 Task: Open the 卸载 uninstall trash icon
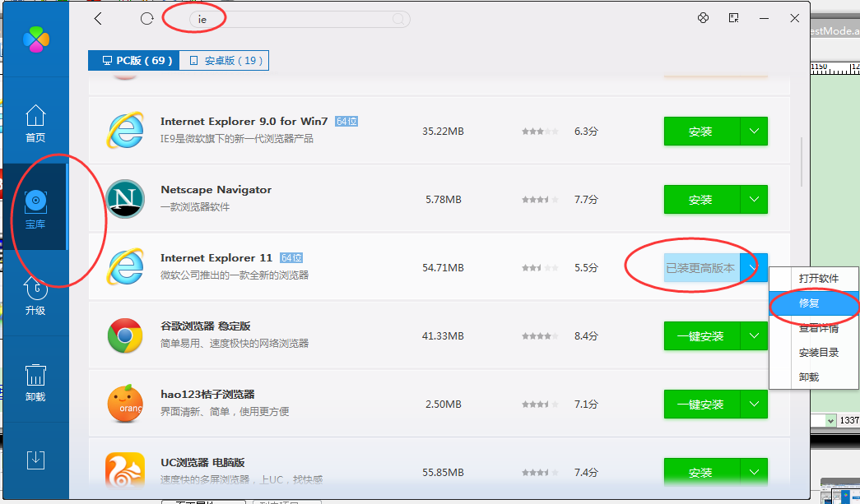click(x=35, y=383)
